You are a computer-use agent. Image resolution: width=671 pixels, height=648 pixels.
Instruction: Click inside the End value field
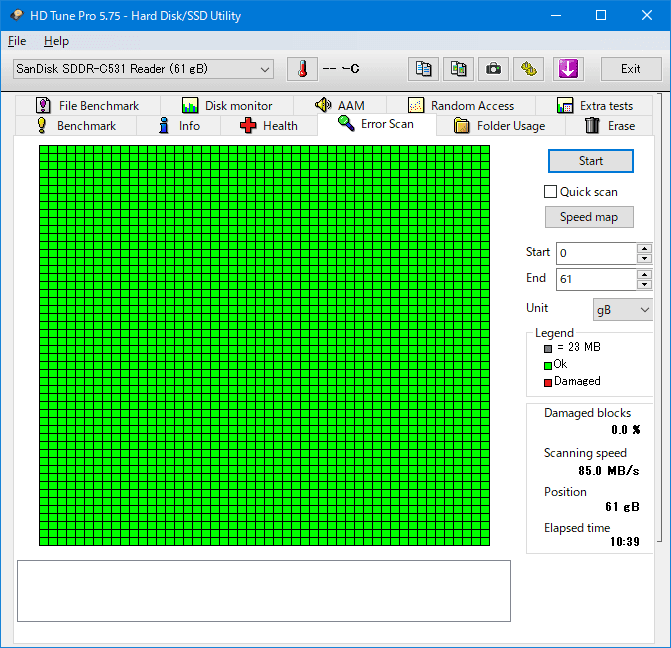click(x=595, y=280)
